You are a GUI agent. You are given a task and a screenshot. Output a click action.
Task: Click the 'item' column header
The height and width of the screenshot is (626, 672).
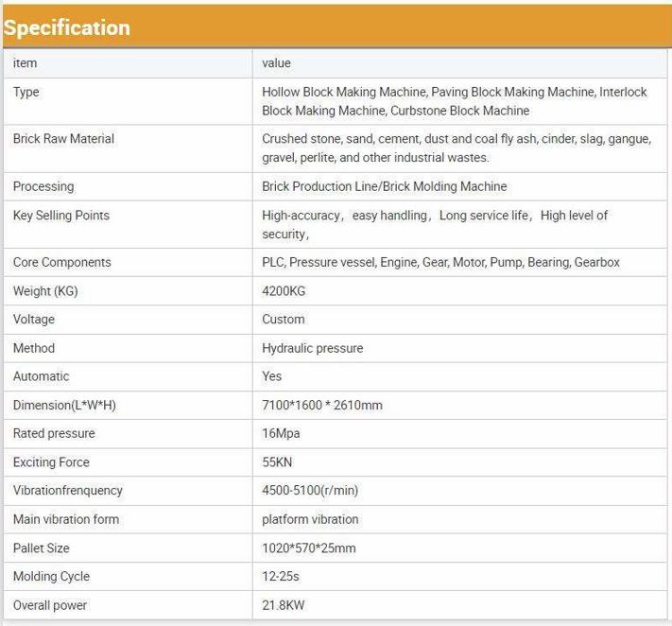26,63
